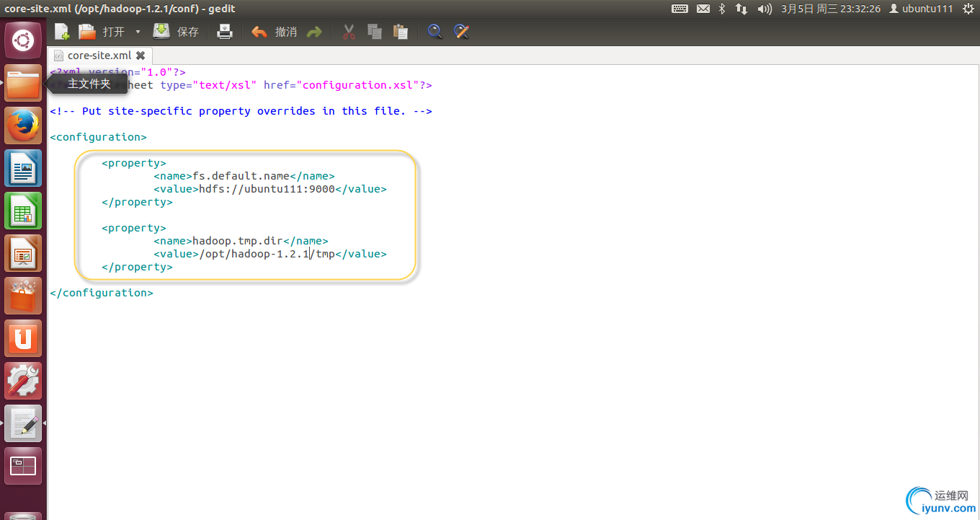Launch Firefox from the dock
The width and height of the screenshot is (980, 520).
point(23,125)
